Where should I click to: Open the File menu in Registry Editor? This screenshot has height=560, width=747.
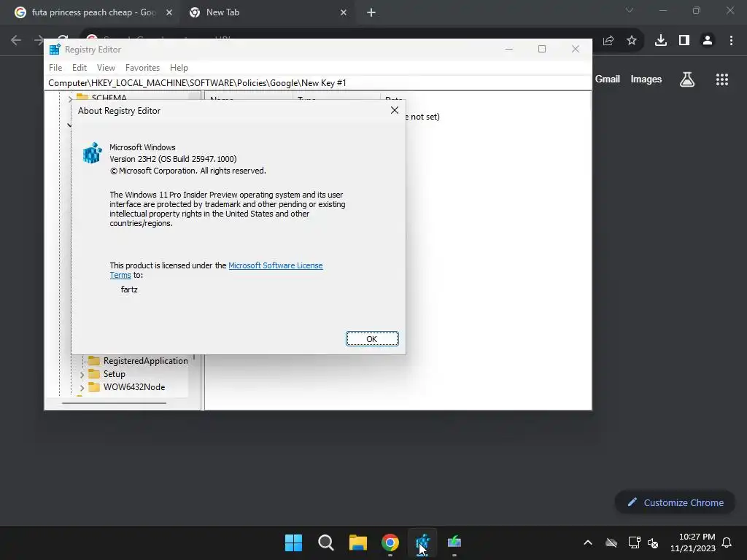coord(55,68)
